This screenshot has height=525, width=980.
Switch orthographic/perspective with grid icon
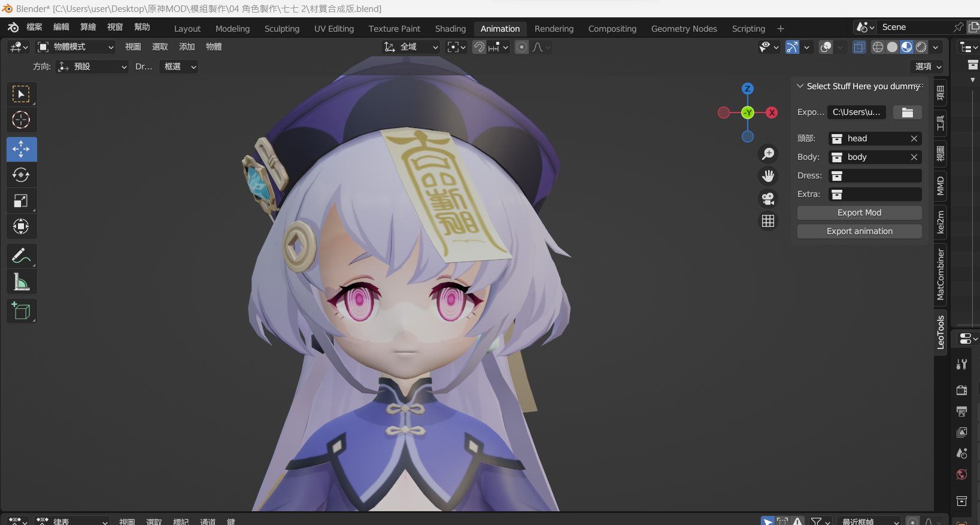(x=768, y=221)
